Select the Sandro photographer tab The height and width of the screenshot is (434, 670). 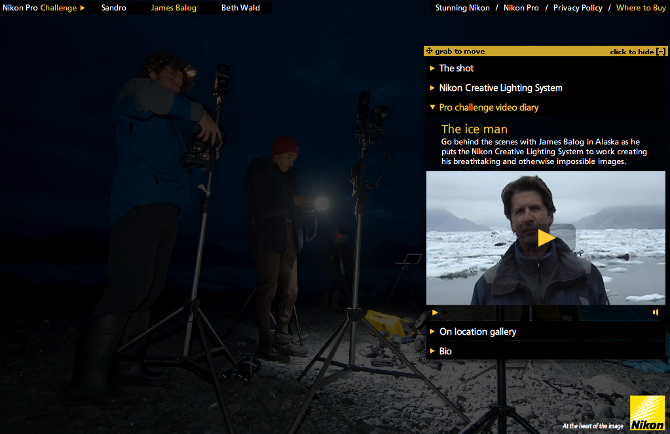point(114,8)
